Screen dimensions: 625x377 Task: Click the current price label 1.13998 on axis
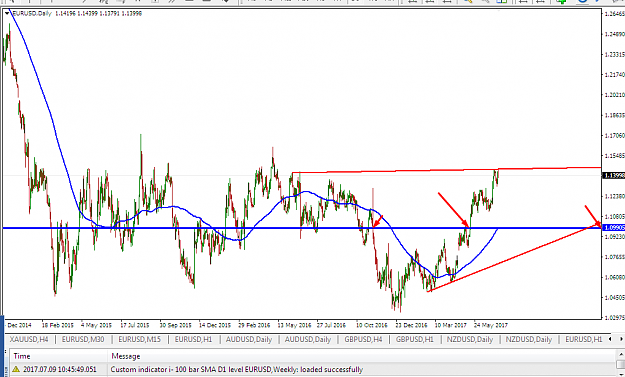614,175
